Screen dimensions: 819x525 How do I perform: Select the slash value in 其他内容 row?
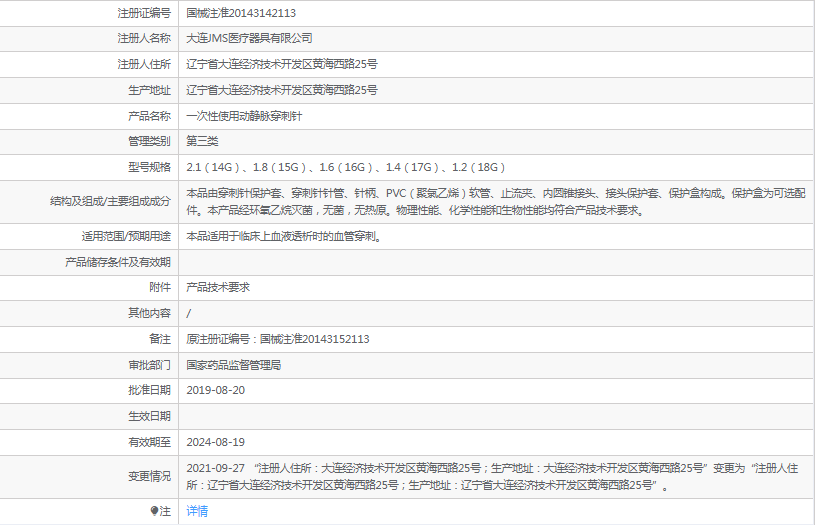(x=189, y=313)
